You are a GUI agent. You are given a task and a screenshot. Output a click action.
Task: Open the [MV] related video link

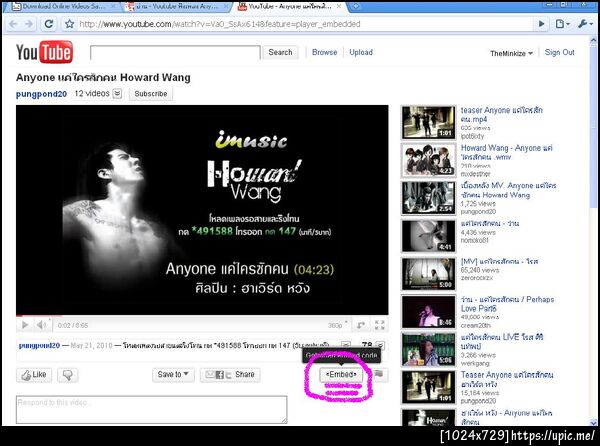point(499,261)
